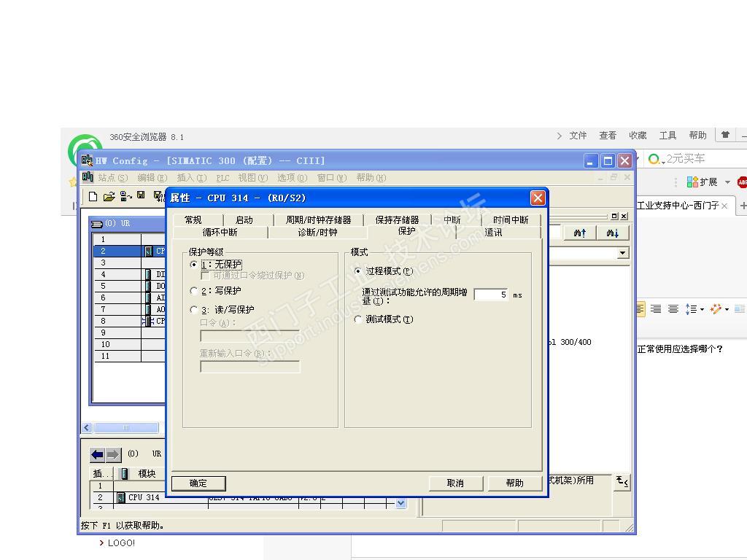Expand the browser menu chevron before 文件
Screen dimensions: 747x560
coord(560,136)
